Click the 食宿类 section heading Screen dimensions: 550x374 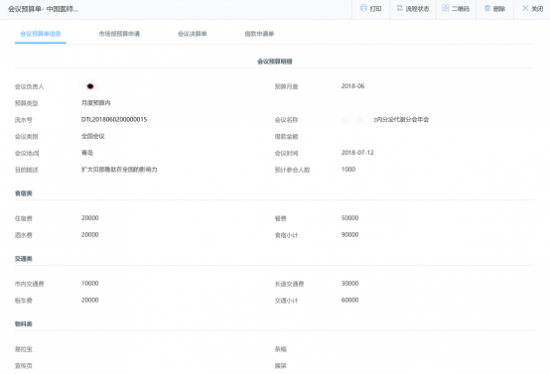24,193
